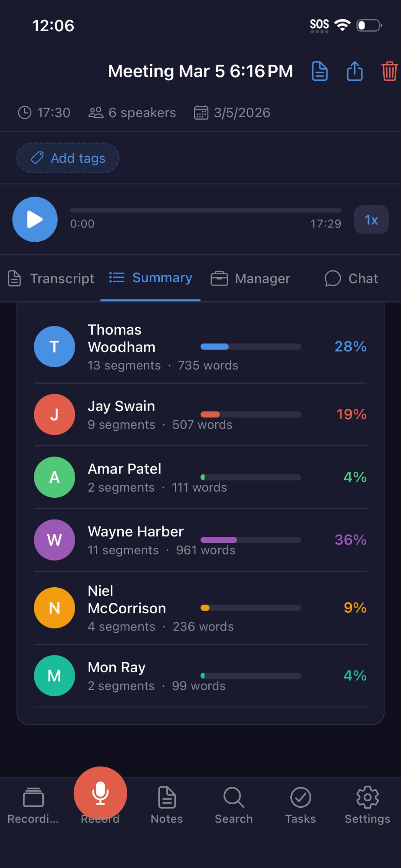
Task: Open Search from the bottom navigation
Action: (233, 805)
